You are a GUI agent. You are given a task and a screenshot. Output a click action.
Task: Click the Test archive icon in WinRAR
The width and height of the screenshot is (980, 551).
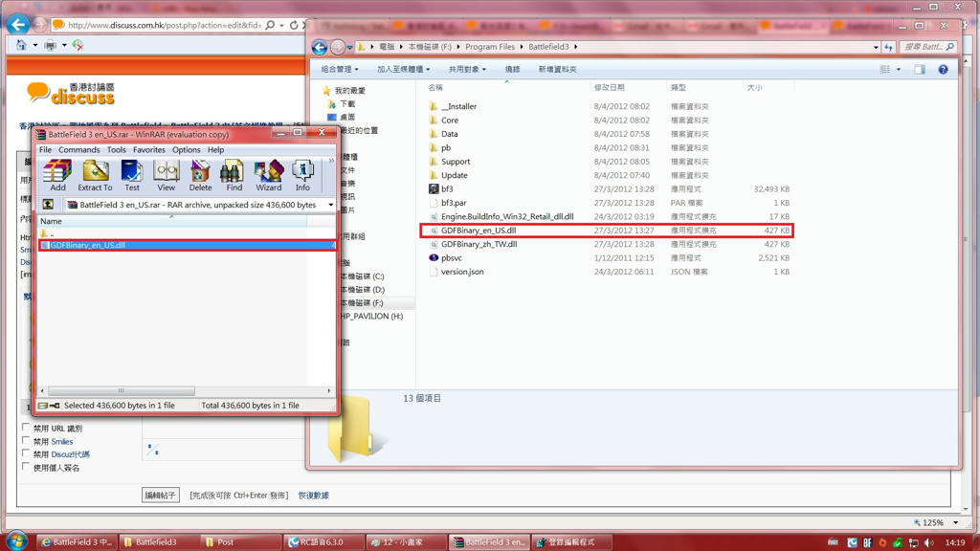click(132, 175)
